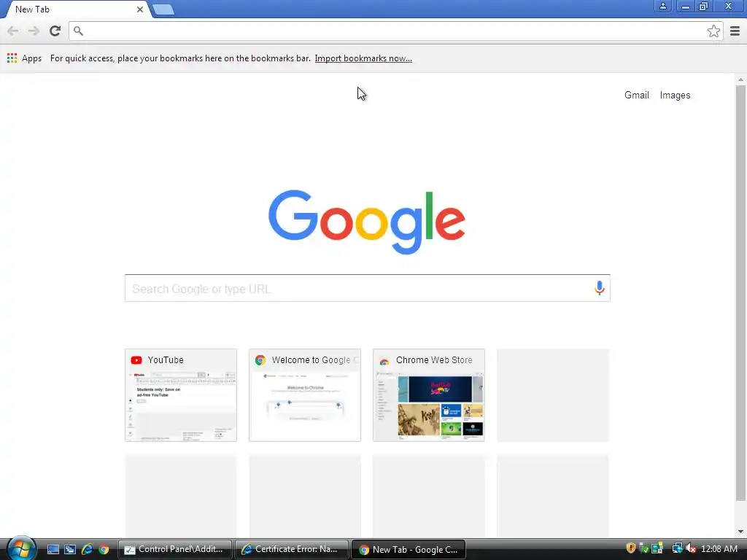Open the Chrome Web Store thumbnail
Image resolution: width=747 pixels, height=560 pixels.
(429, 395)
